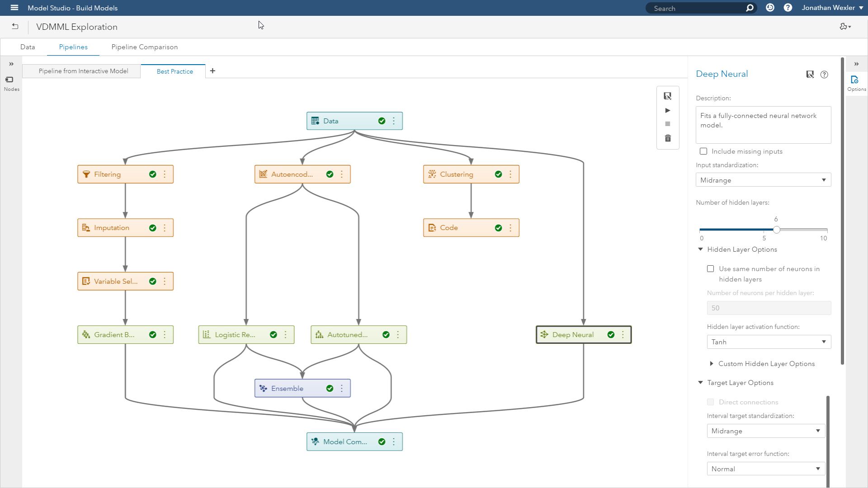868x488 pixels.
Task: Collapse Target Layer Options section
Action: coord(701,383)
